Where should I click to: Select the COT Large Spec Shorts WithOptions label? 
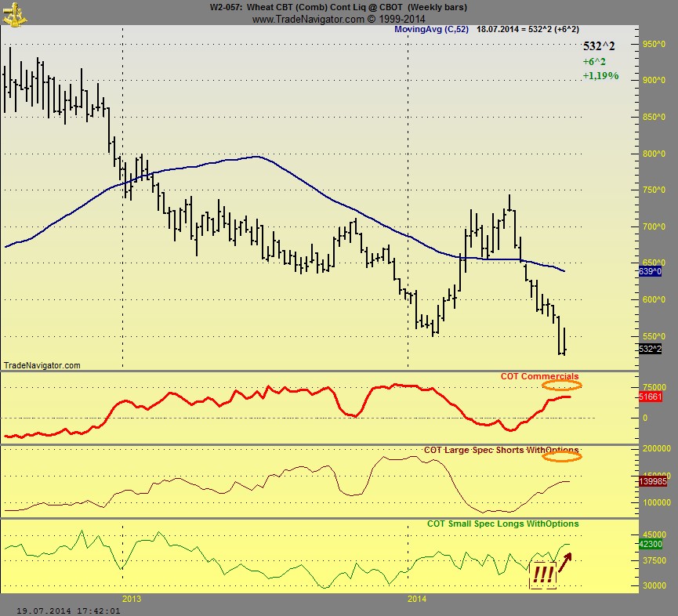click(x=501, y=451)
